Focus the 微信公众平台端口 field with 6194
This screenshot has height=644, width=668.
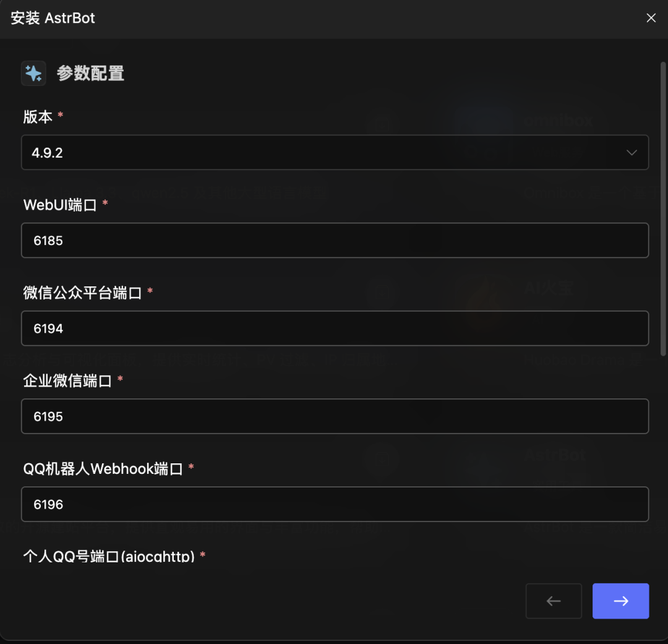point(335,328)
